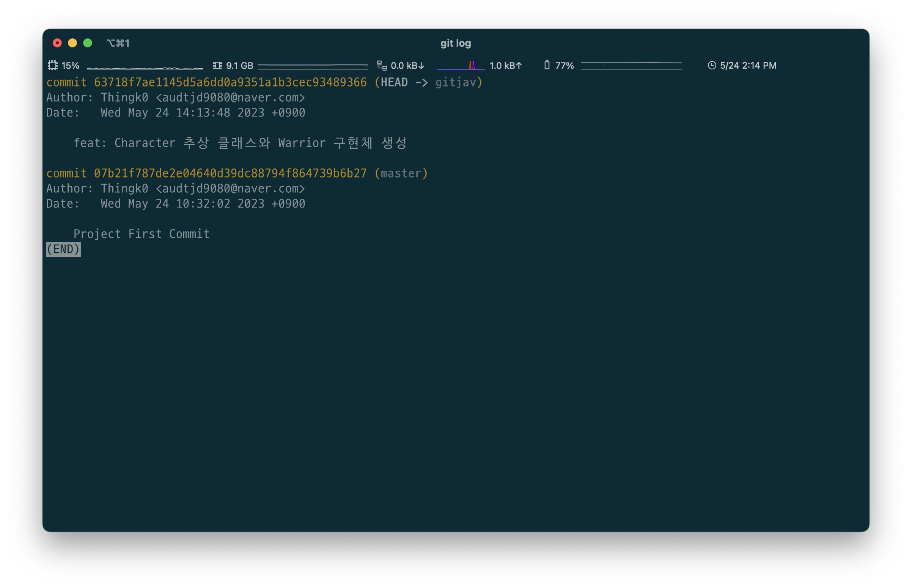Click the network activity icon
912x588 pixels.
click(381, 65)
